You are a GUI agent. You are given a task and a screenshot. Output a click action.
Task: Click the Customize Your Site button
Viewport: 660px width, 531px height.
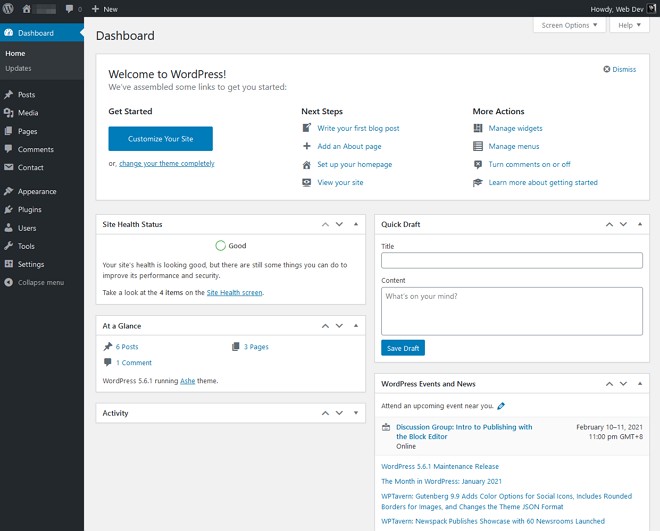point(160,139)
